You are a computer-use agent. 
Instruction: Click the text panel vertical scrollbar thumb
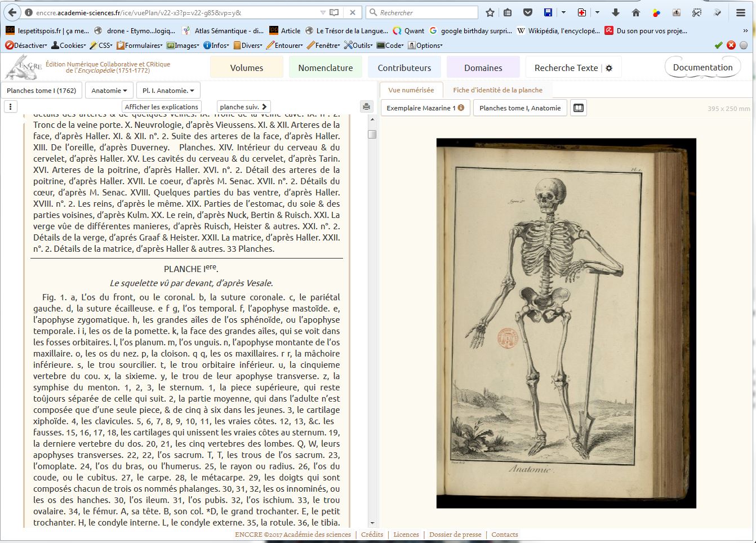tap(372, 134)
